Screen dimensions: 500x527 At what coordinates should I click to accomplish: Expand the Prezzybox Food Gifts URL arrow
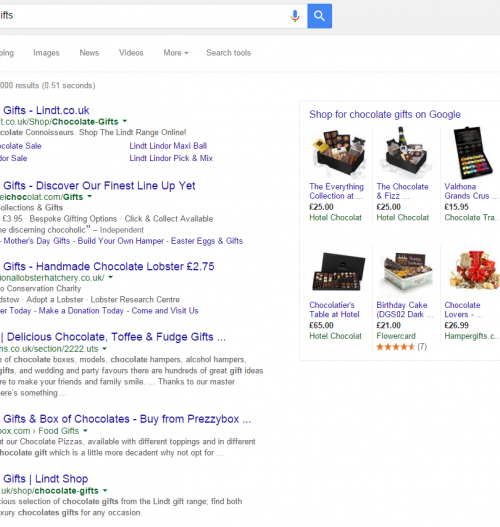(x=85, y=430)
